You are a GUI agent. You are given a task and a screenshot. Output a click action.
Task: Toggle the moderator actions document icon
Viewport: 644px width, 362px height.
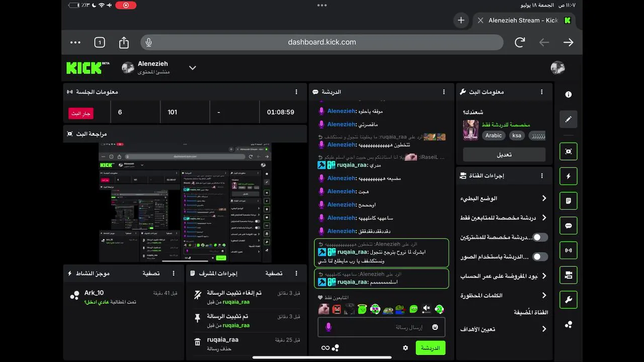[x=568, y=201]
